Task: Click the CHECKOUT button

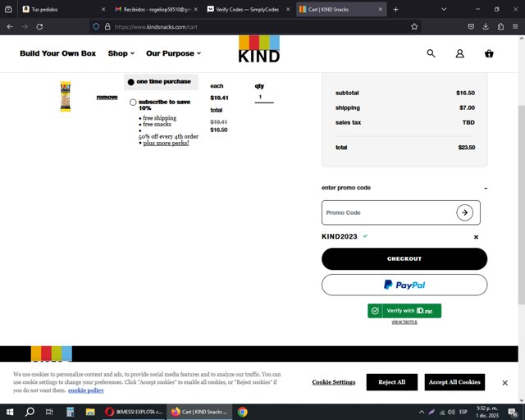Action: pos(404,259)
